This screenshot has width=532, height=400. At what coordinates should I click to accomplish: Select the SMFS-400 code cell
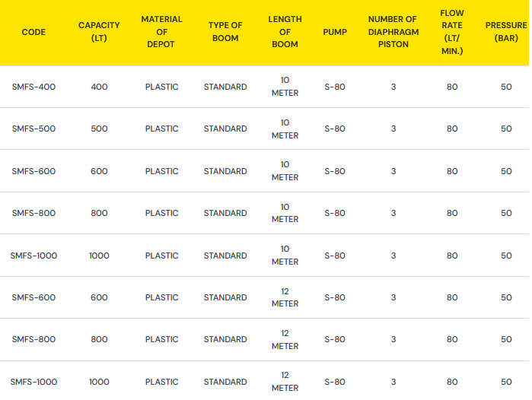(33, 87)
